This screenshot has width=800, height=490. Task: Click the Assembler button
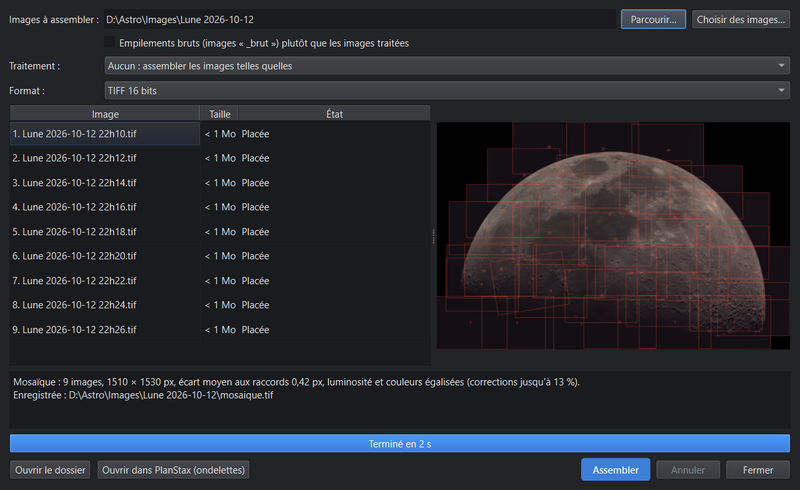615,470
